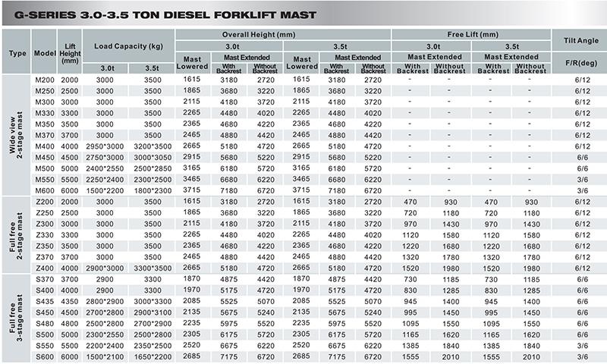Select model M370
The width and height of the screenshot is (607, 364).
[45, 136]
